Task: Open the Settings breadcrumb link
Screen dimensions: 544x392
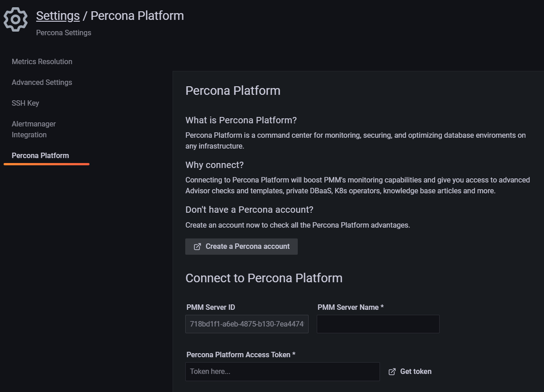Action: (x=58, y=16)
